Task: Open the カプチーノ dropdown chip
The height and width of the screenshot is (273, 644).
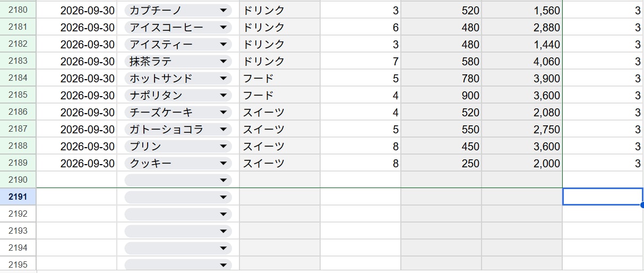Action: (178, 10)
